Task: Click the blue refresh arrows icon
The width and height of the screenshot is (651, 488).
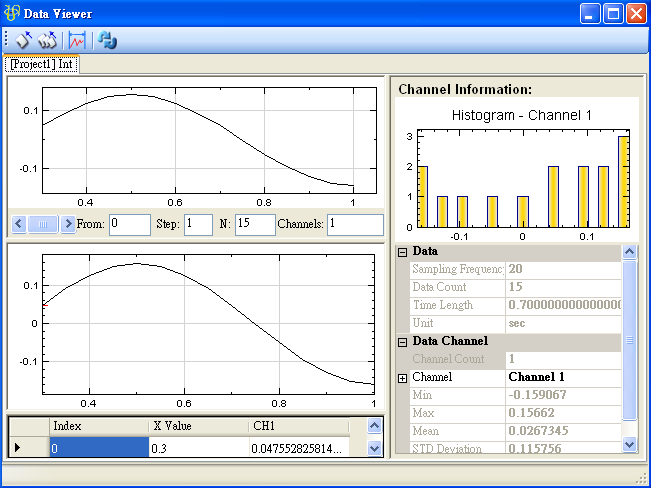Action: point(107,40)
